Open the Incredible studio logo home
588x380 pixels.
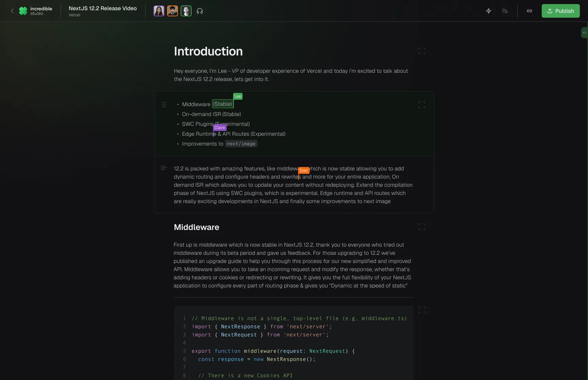35,11
